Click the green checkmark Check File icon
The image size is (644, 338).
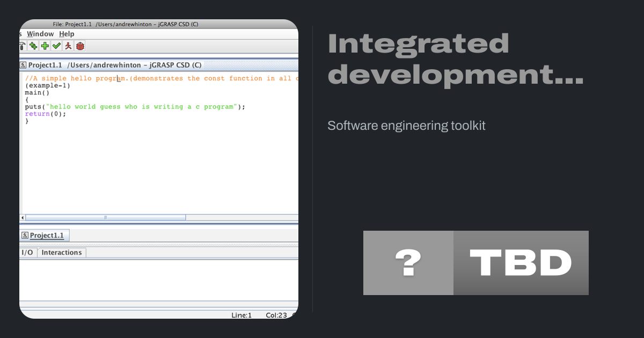tap(56, 46)
